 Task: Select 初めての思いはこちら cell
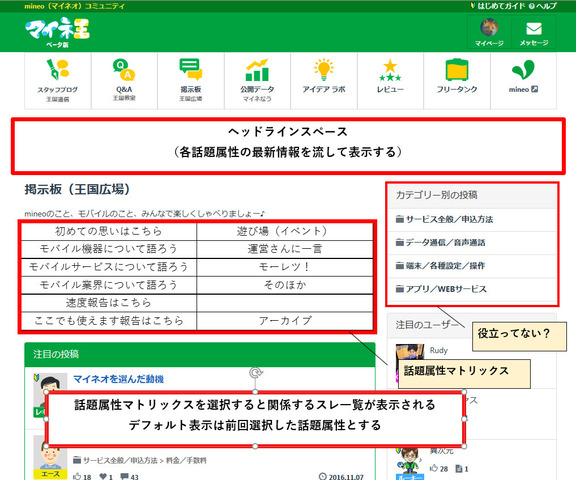point(109,231)
